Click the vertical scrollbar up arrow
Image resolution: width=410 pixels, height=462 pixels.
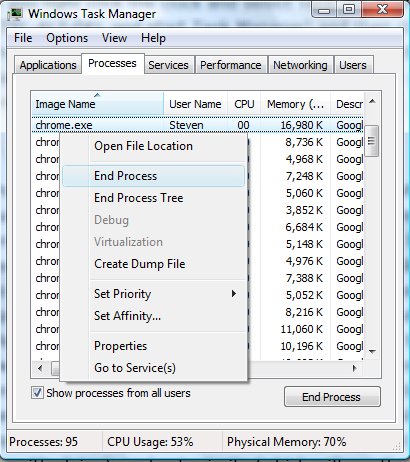(x=372, y=102)
